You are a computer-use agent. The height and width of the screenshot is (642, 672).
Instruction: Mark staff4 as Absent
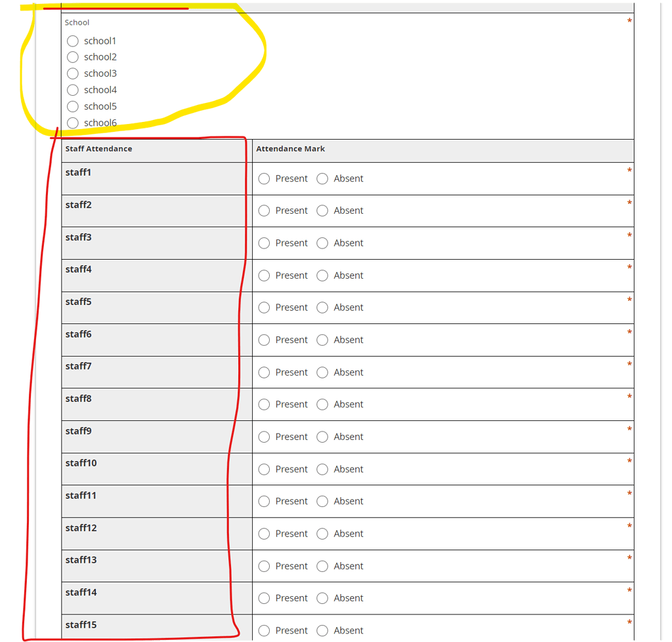pyautogui.click(x=322, y=275)
